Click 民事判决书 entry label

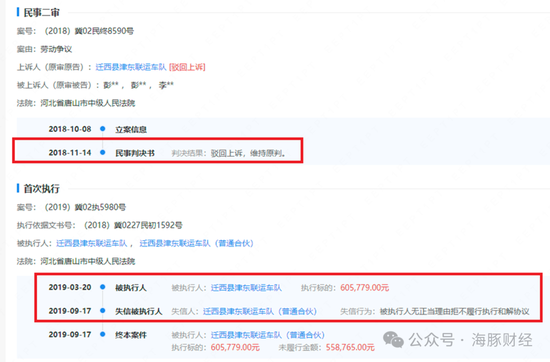click(135, 153)
